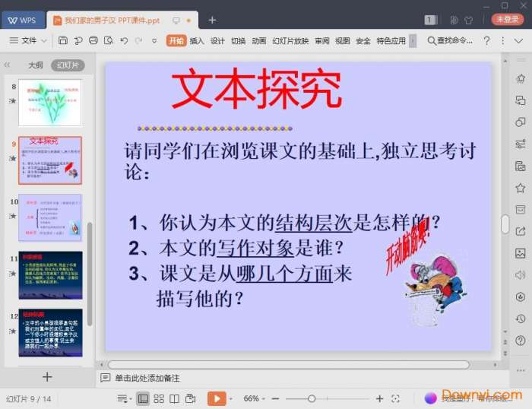The width and height of the screenshot is (532, 409).
Task: Select the 特色应用 ribbon tab
Action: click(x=391, y=41)
